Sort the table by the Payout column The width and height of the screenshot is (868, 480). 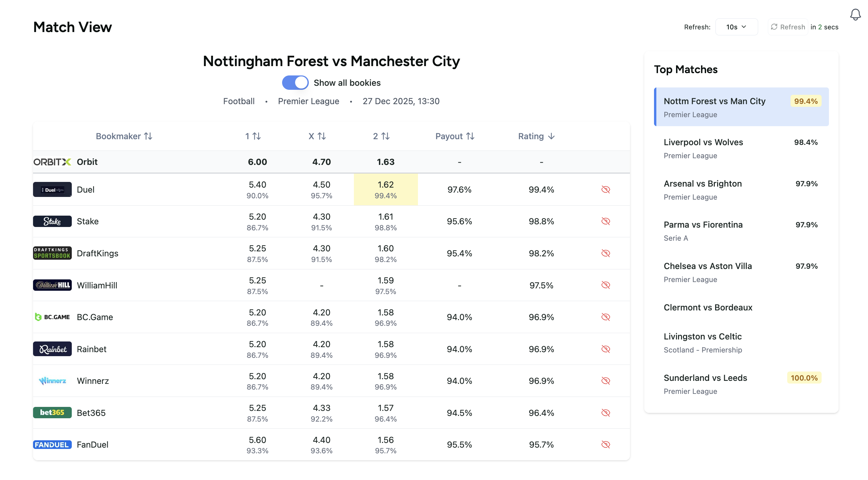(455, 137)
